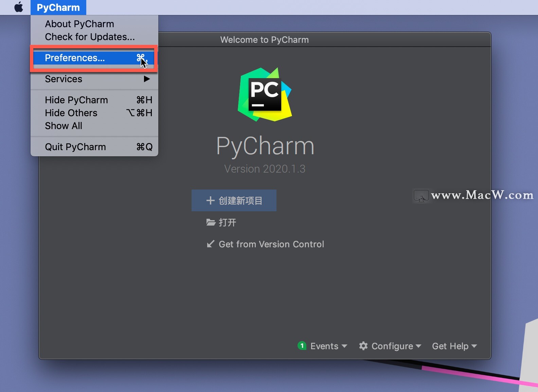Click the Welcome to PyCharm title bar
The height and width of the screenshot is (392, 538).
pyautogui.click(x=265, y=40)
